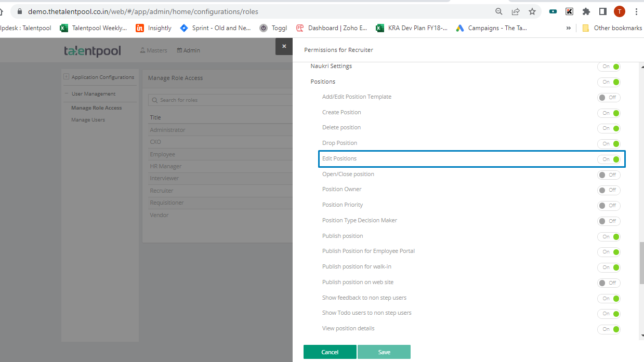Enable Add/Edit Position Template
Viewport: 644px width, 362px height.
(x=609, y=97)
